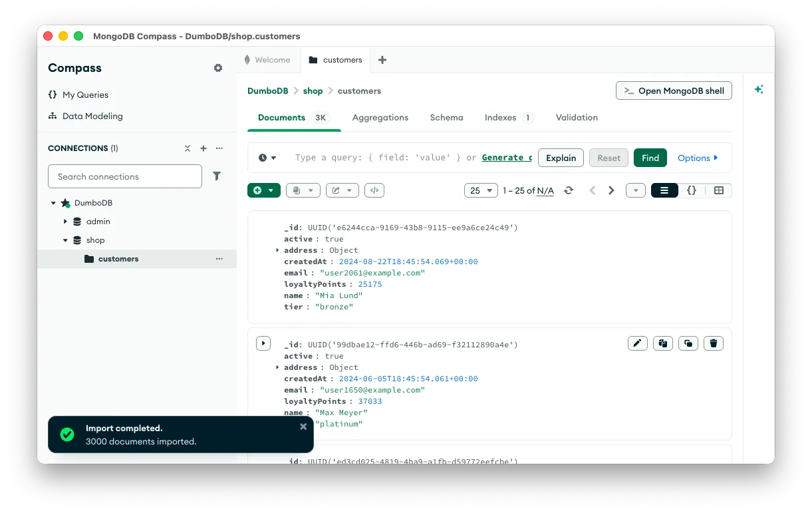The image size is (812, 513).
Task: Switch to List view
Action: click(664, 190)
